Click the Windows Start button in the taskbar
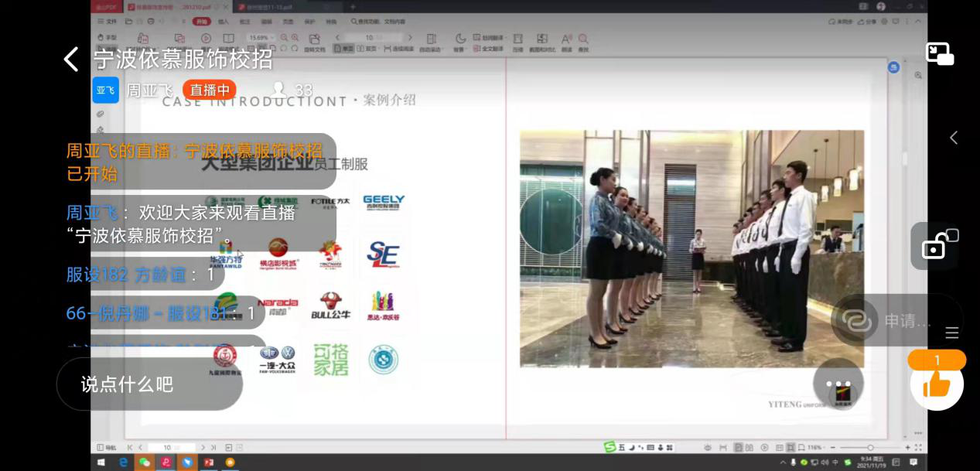The width and height of the screenshot is (980, 471). pos(101,462)
